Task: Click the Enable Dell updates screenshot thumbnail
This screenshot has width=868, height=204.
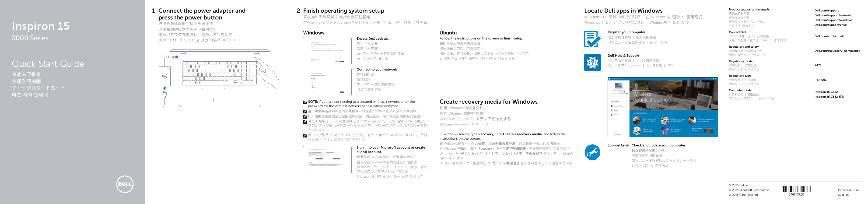Action: click(328, 51)
